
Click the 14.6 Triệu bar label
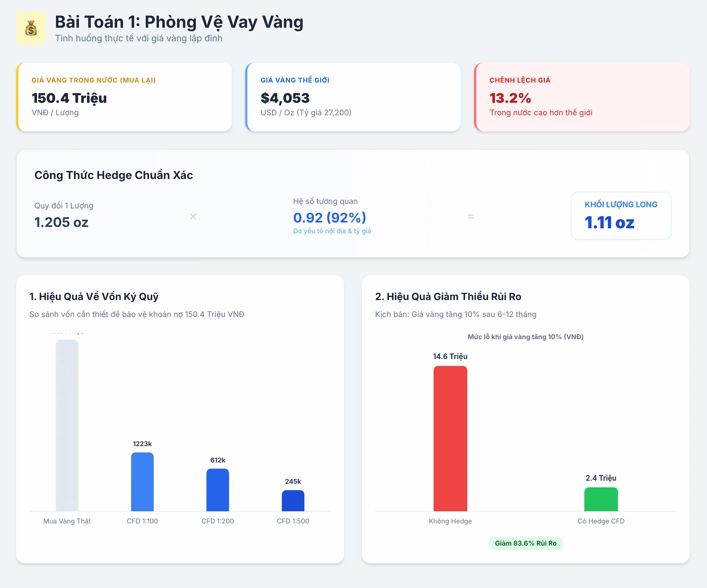(450, 356)
